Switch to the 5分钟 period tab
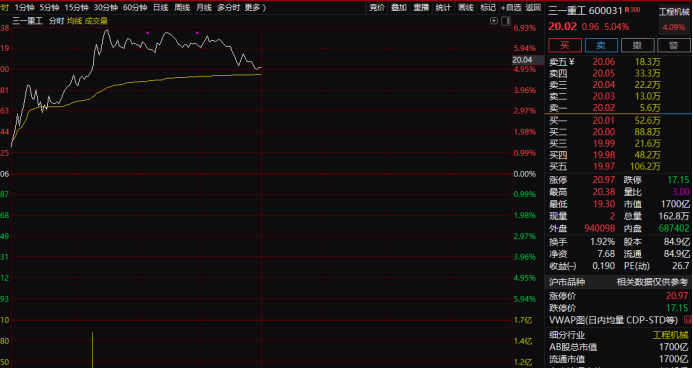This screenshot has width=693, height=368. click(50, 8)
